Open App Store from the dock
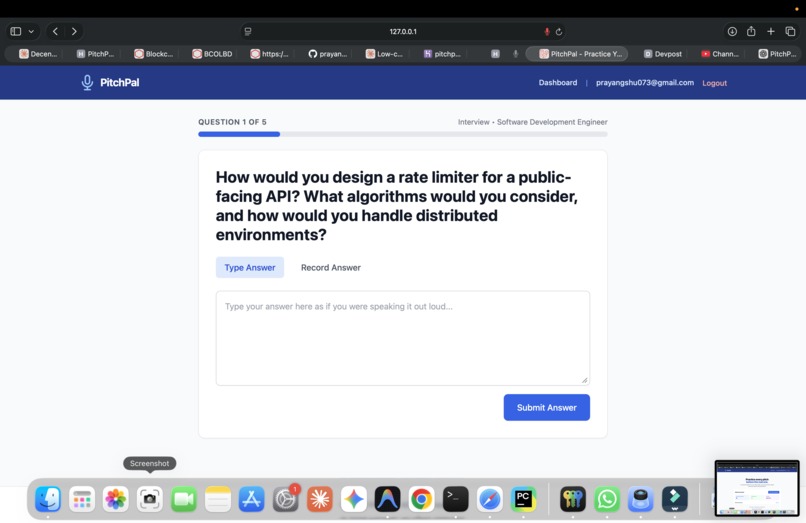The image size is (806, 523). (x=252, y=499)
